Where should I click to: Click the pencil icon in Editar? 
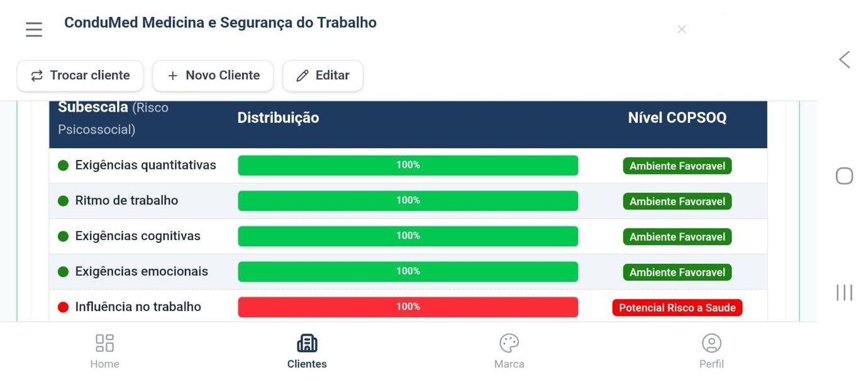click(303, 76)
